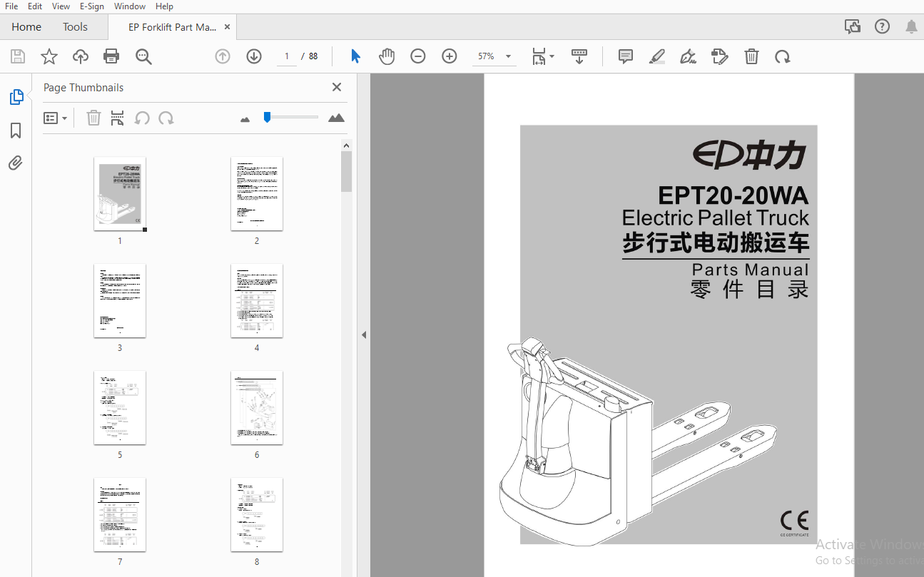The width and height of the screenshot is (924, 577).
Task: Upload file to cloud icon
Action: pos(81,56)
